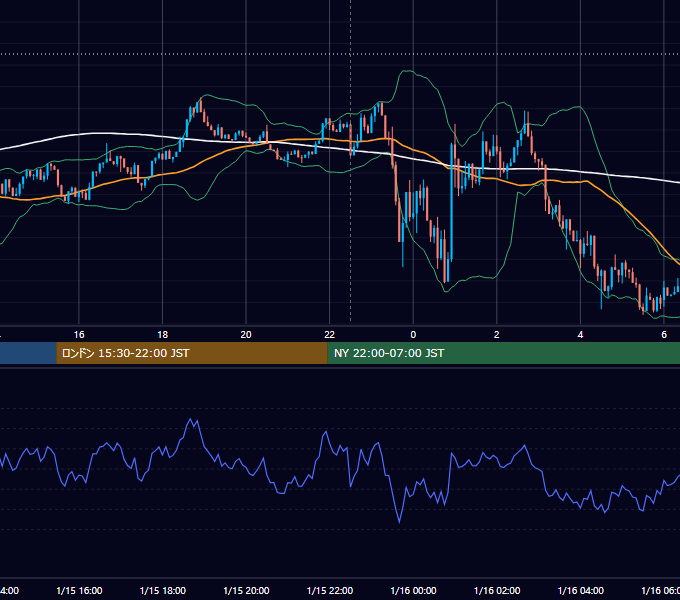Click the 1/15 22:00 label on the indicator axis
The height and width of the screenshot is (600, 680).
coord(330,590)
